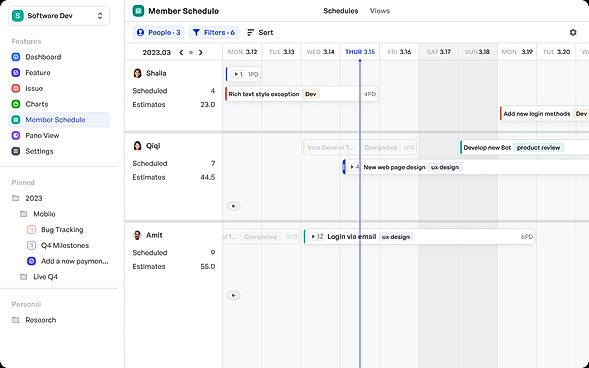Select the MON 3.12 date header

[242, 52]
